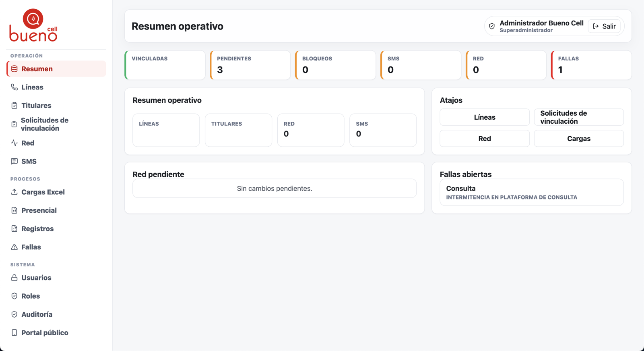Go to Líneas in the sidebar
The width and height of the screenshot is (644, 351).
(56, 87)
